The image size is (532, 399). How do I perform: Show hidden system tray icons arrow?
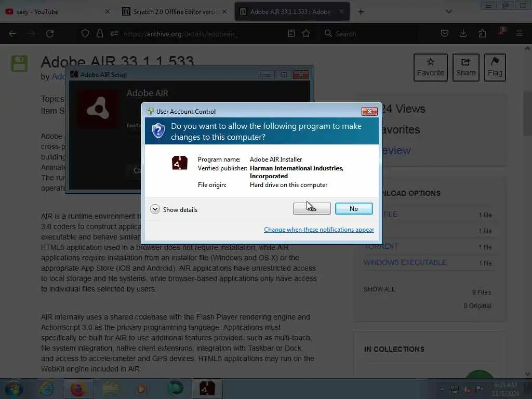(x=442, y=390)
